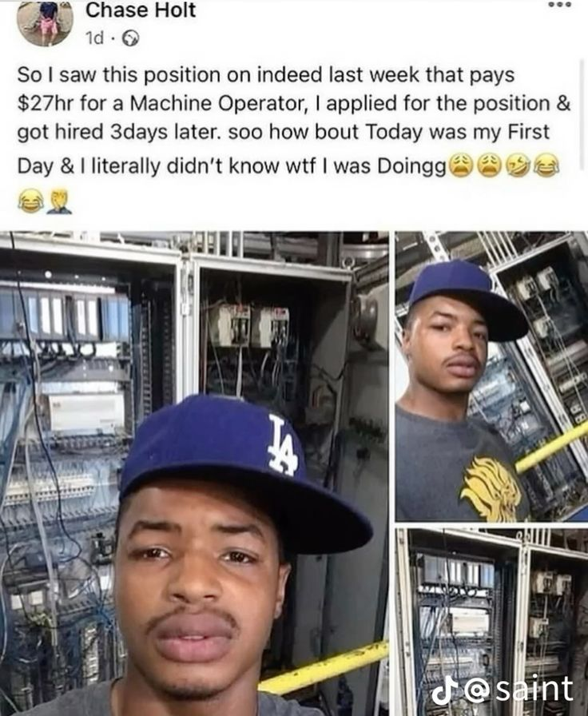Click the rolling on floor laughing emoji
The image size is (588, 716).
[518, 165]
